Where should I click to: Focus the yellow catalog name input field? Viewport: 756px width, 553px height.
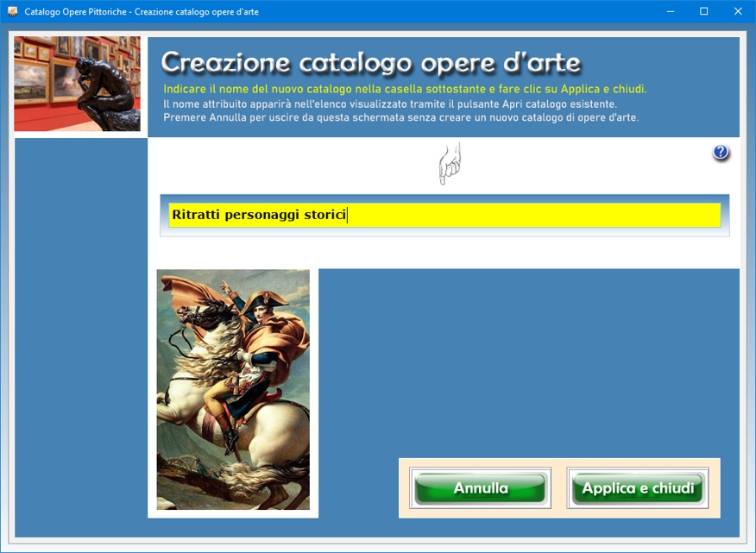[x=444, y=215]
